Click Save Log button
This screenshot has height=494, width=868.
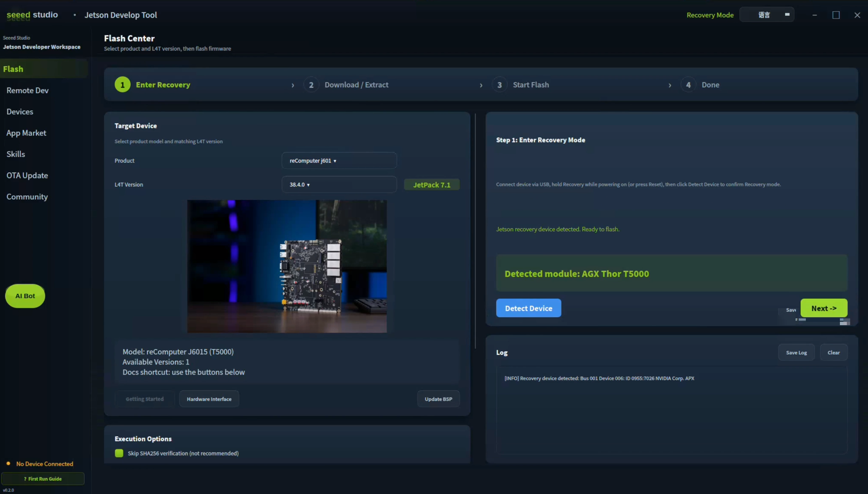click(x=796, y=353)
